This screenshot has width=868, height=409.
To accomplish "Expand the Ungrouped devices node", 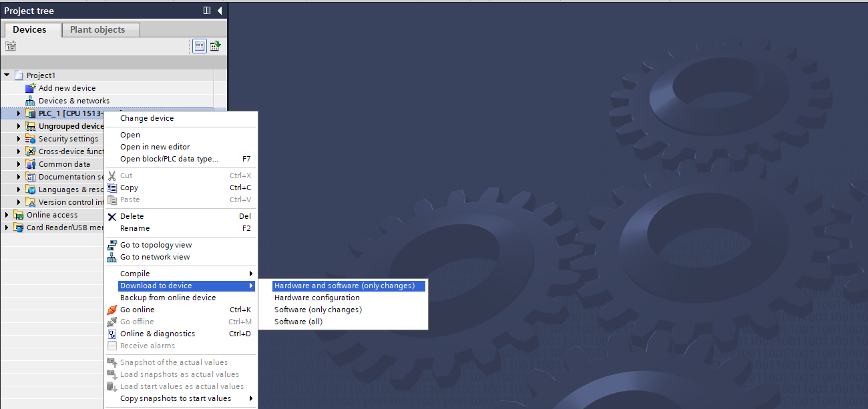I will (19, 126).
